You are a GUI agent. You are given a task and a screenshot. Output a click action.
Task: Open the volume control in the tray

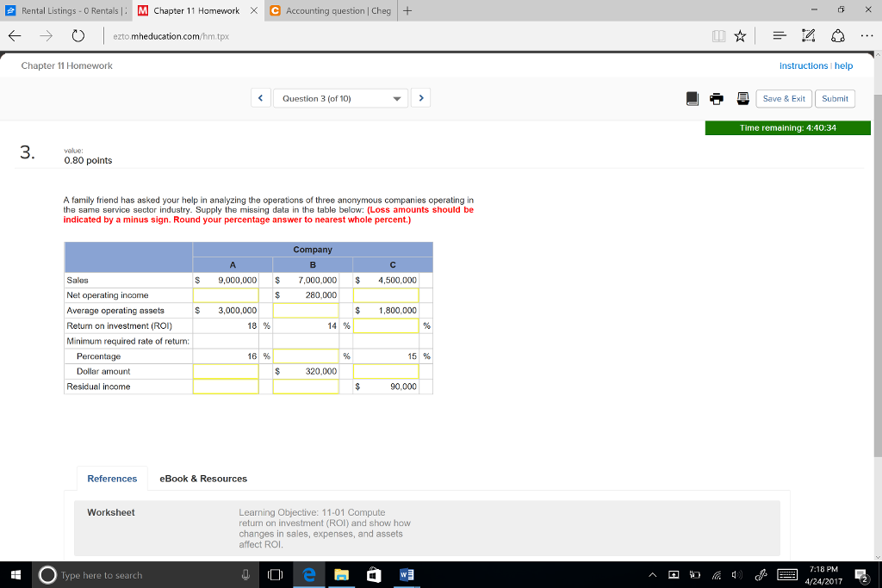(737, 574)
